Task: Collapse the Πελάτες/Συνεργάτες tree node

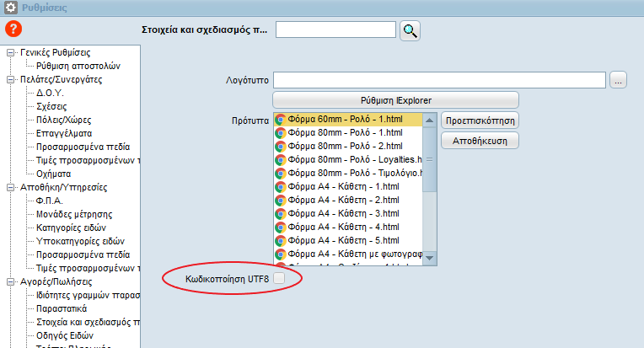Action: [x=11, y=79]
